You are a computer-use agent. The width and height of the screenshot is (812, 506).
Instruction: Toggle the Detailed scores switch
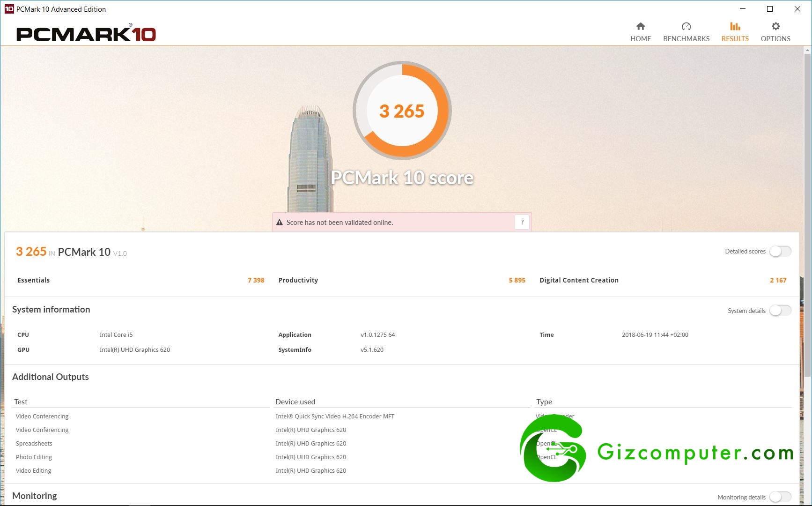coord(780,251)
